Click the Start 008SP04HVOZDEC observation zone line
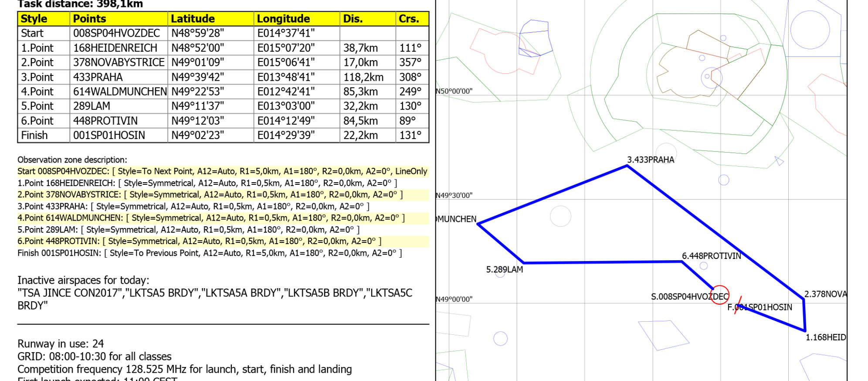 [222, 171]
